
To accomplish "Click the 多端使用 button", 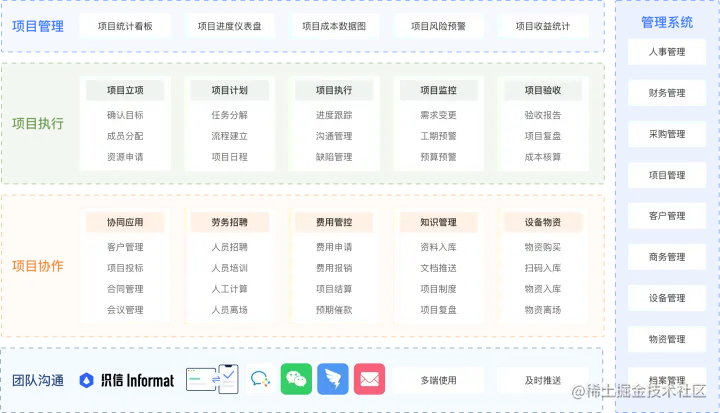I will pos(439,380).
